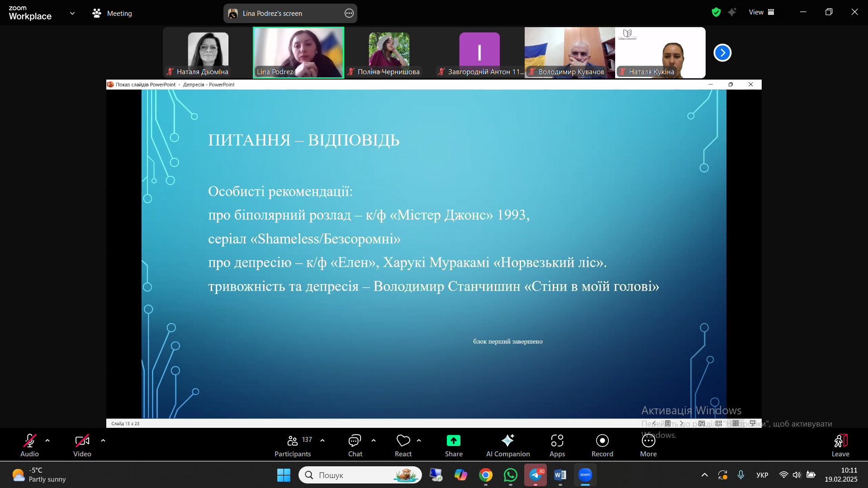Open the Zoom Workplace dropdown chevron
The image size is (868, 488).
(x=72, y=13)
